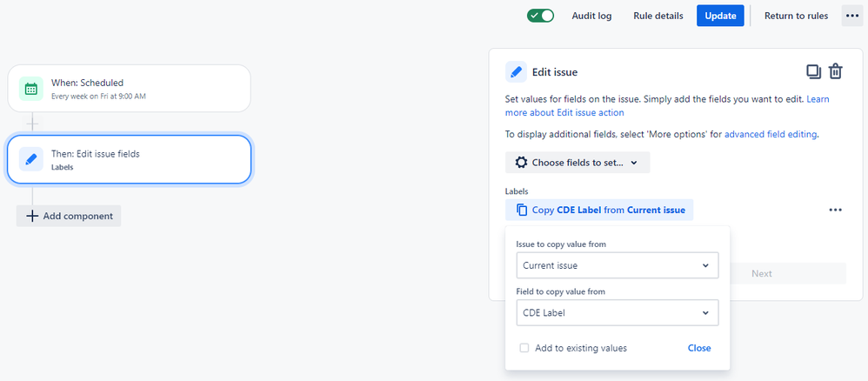Click the pencil icon on Edit issue fields card
Viewport: 868px width, 381px height.
pyautogui.click(x=31, y=159)
